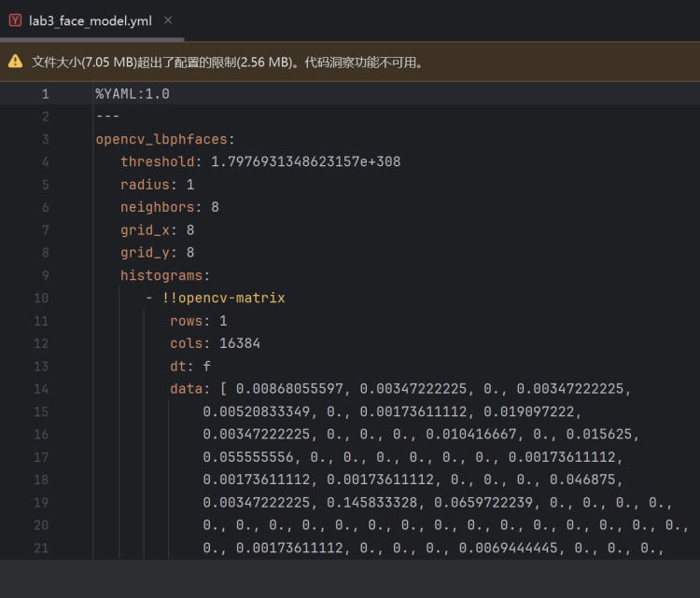Click the data key
Viewport: 700px width, 598px height.
186,389
